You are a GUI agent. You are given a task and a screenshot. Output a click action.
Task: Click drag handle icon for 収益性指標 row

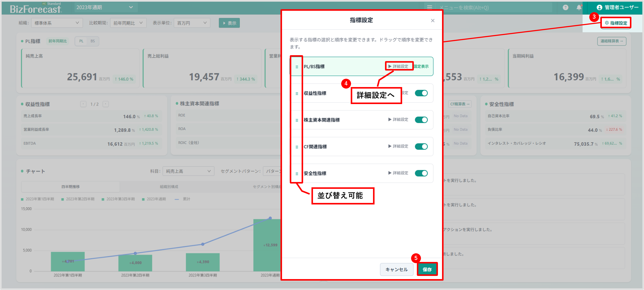(x=297, y=93)
